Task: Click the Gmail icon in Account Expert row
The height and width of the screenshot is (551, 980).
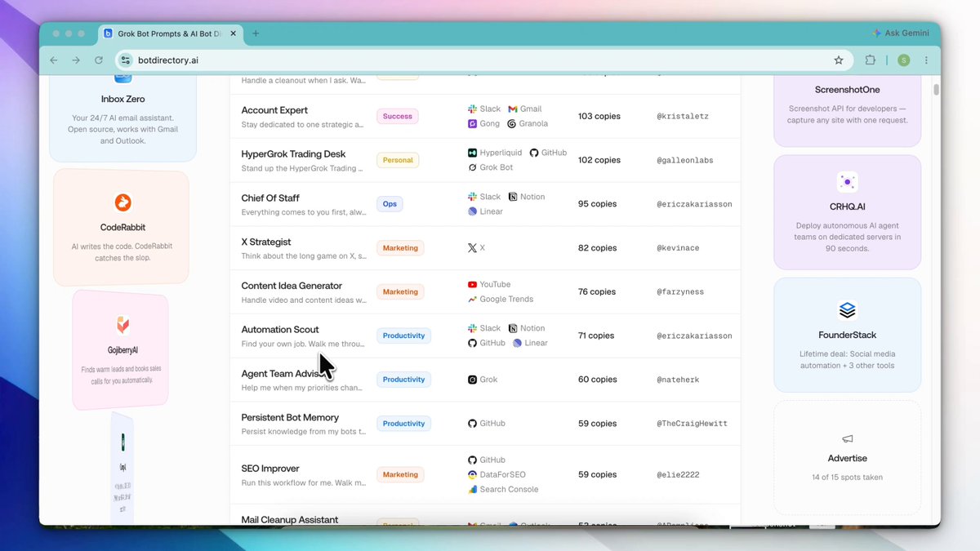Action: (513, 109)
